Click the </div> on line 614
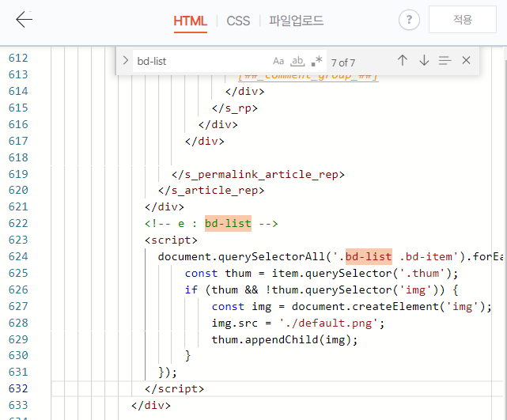The height and width of the screenshot is (420, 507). point(244,92)
